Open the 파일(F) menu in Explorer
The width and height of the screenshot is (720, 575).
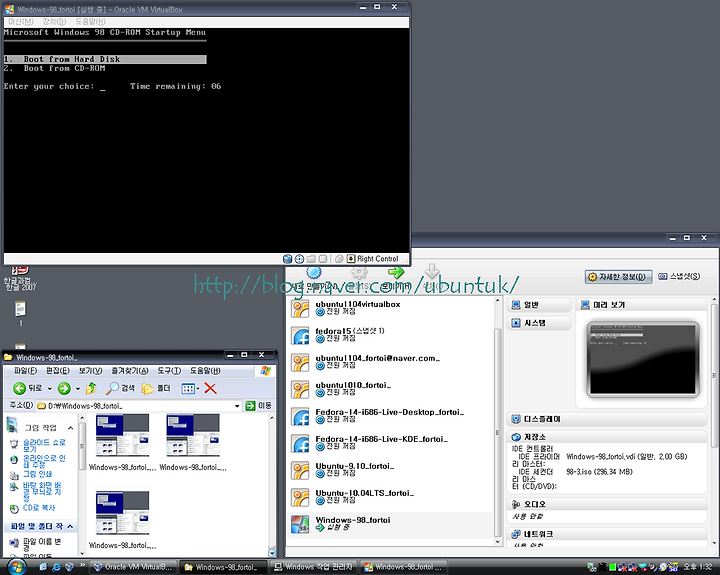[25, 371]
